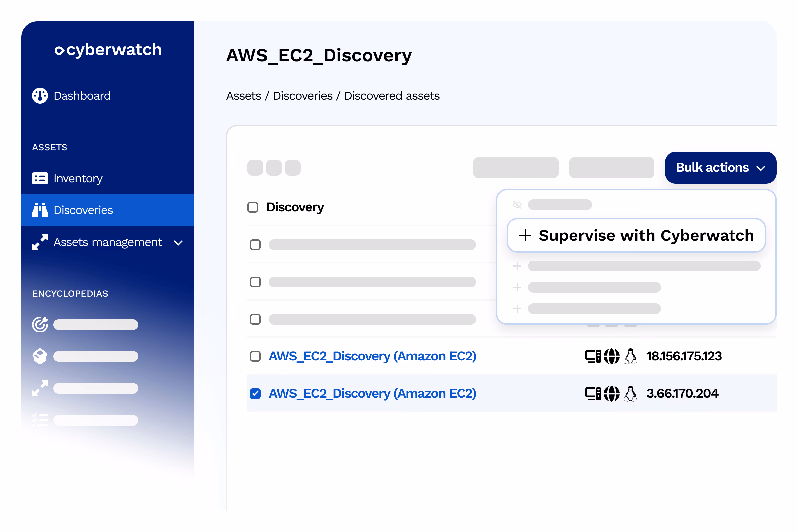Open the AWS_EC2_Discovery link for 18.156.175.123
Image resolution: width=798 pixels, height=532 pixels.
click(372, 356)
